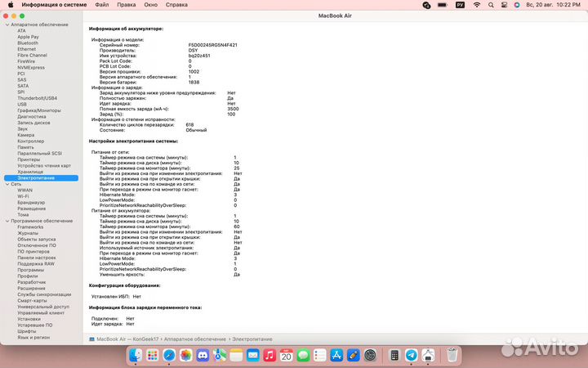
Task: Select USB in the sidebar
Action: coord(22,105)
